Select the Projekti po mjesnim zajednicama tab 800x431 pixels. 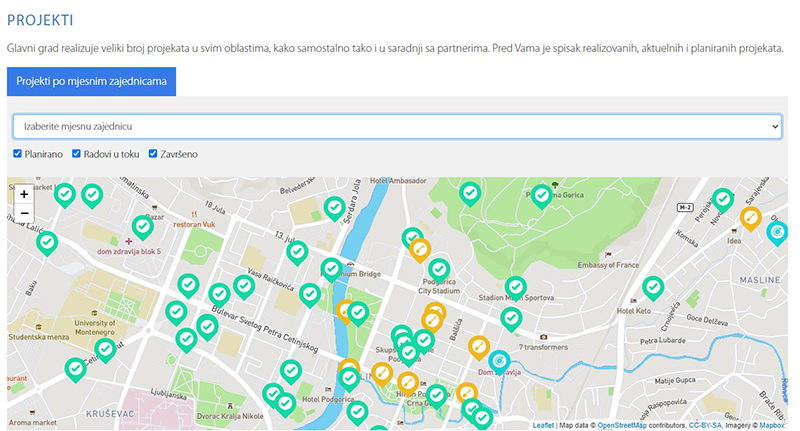[x=91, y=81]
